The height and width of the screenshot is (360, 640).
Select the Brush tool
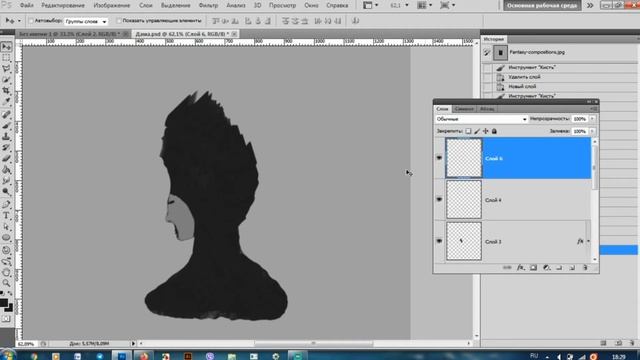point(6,126)
